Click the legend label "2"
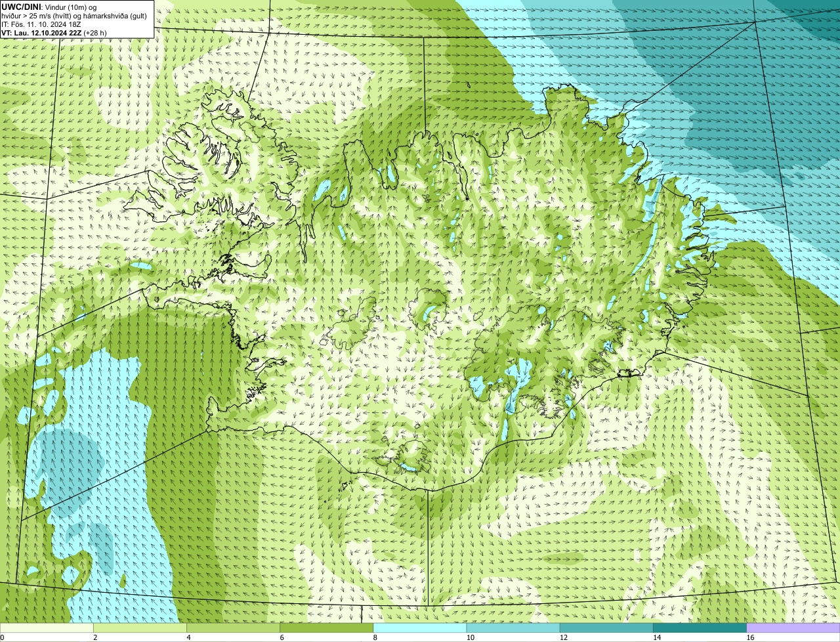 point(95,637)
